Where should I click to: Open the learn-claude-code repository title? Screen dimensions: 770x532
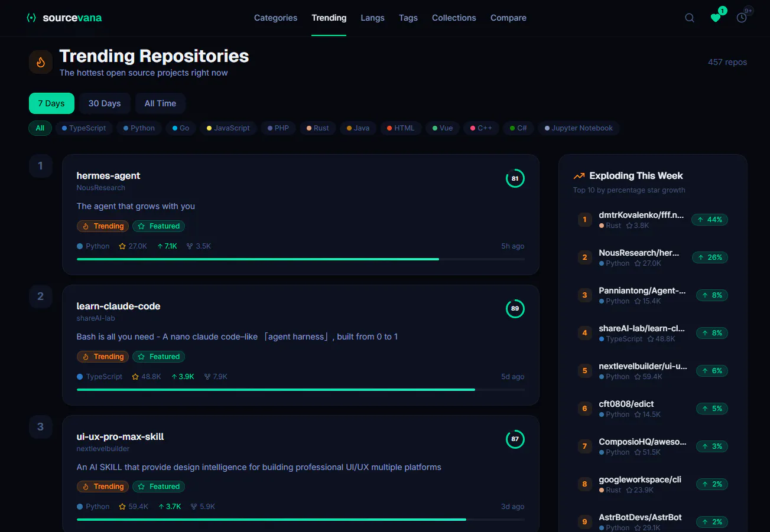(119, 306)
